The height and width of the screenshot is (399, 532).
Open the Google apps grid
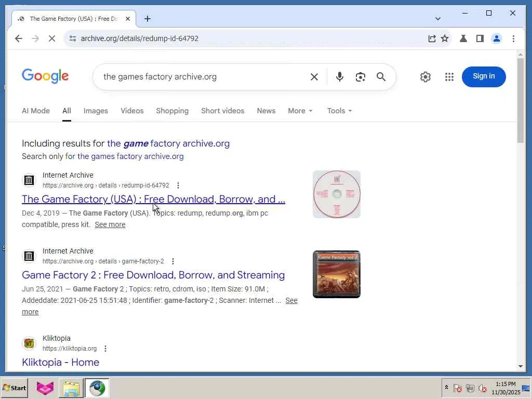[x=449, y=77]
